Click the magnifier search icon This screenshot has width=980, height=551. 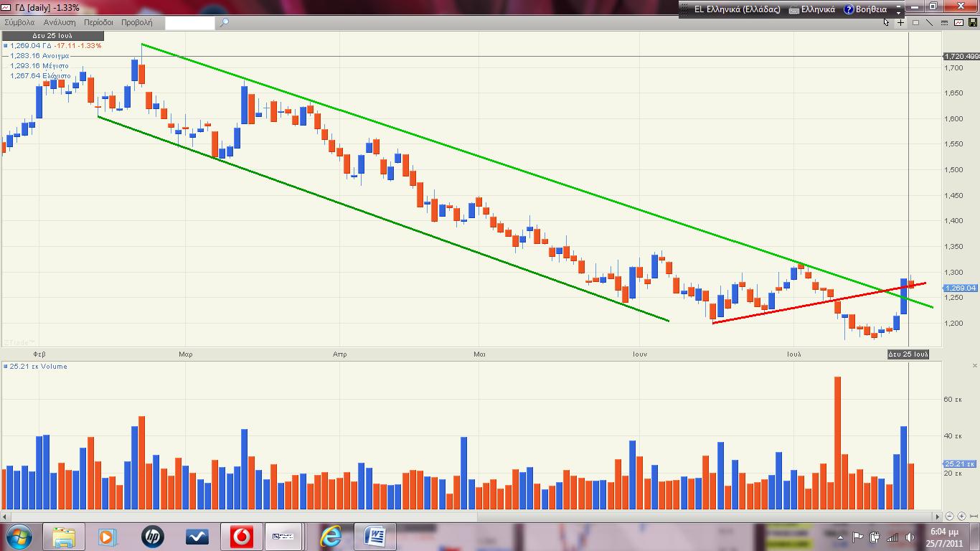point(224,22)
